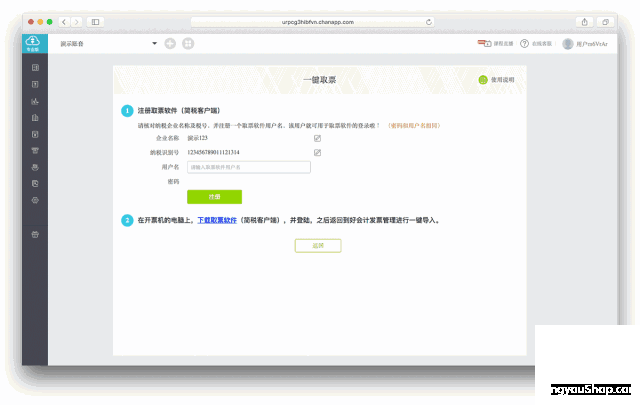Click the taxpayer number 123456789011121314
This screenshot has height=405, width=640.
[213, 152]
